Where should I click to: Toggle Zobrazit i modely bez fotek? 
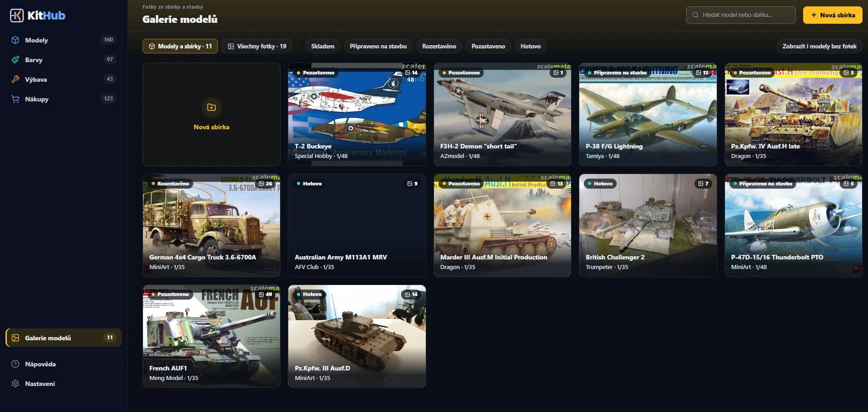pyautogui.click(x=819, y=46)
